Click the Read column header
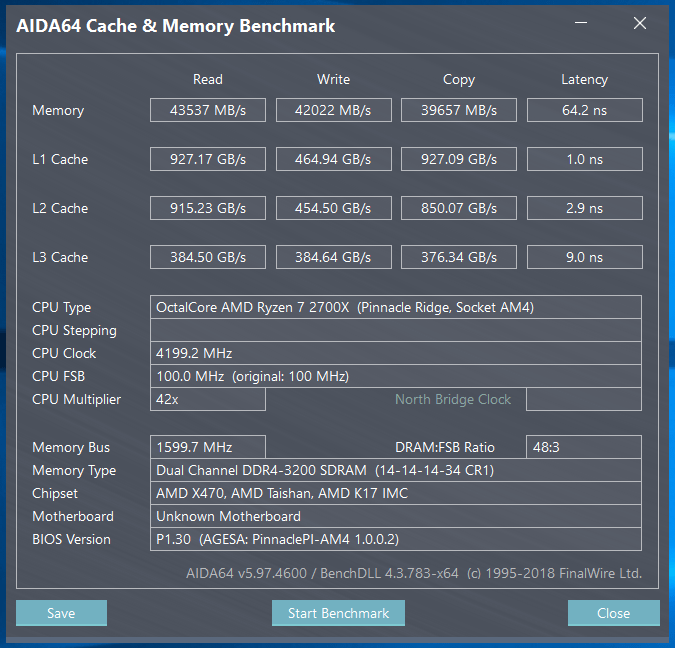The image size is (675, 648). pos(208,79)
